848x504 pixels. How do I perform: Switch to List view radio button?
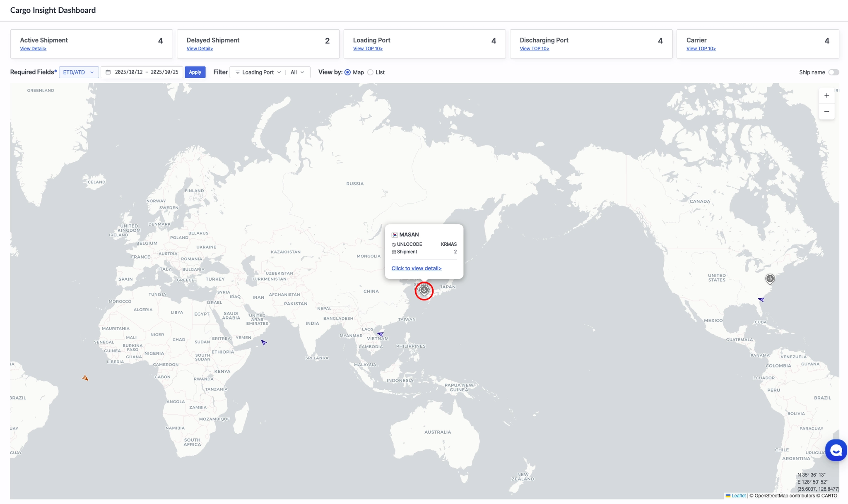tap(371, 72)
